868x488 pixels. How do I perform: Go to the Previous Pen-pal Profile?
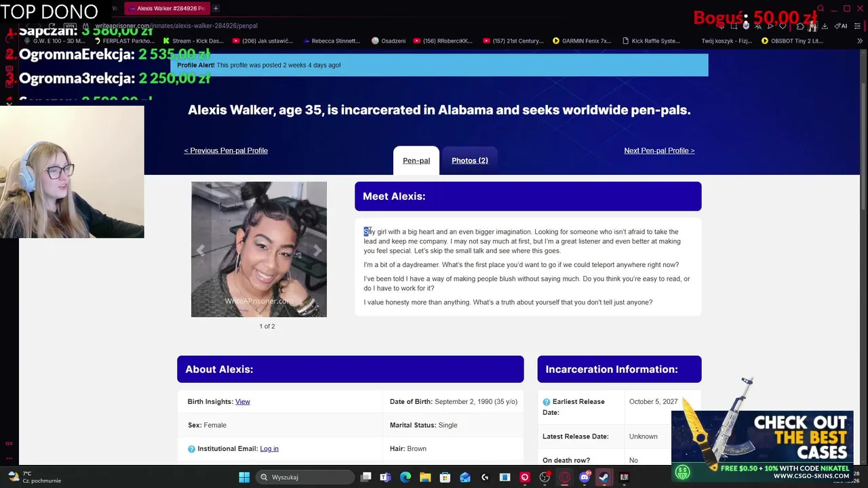[226, 150]
